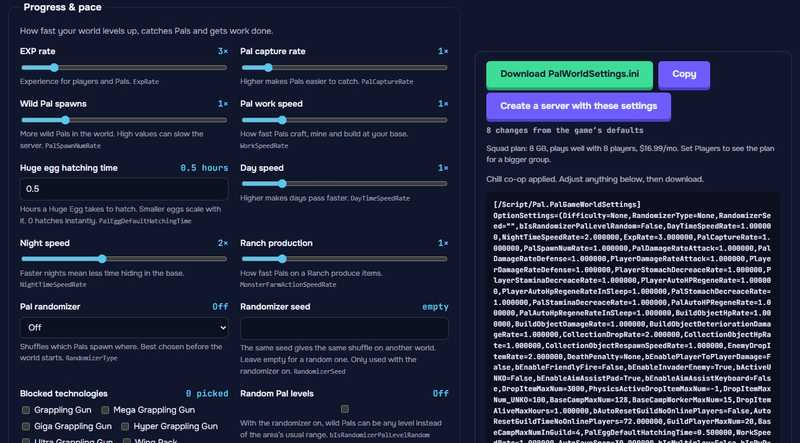Screen dimensions: 800x443
Task: Check Mega Grappling Gun blocked technology
Action: point(105,410)
